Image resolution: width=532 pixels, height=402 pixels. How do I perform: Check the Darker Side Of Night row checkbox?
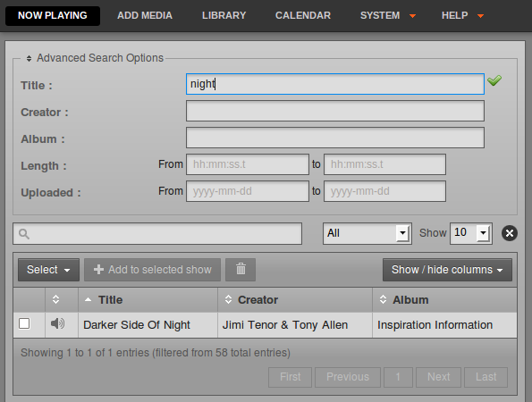tap(24, 323)
